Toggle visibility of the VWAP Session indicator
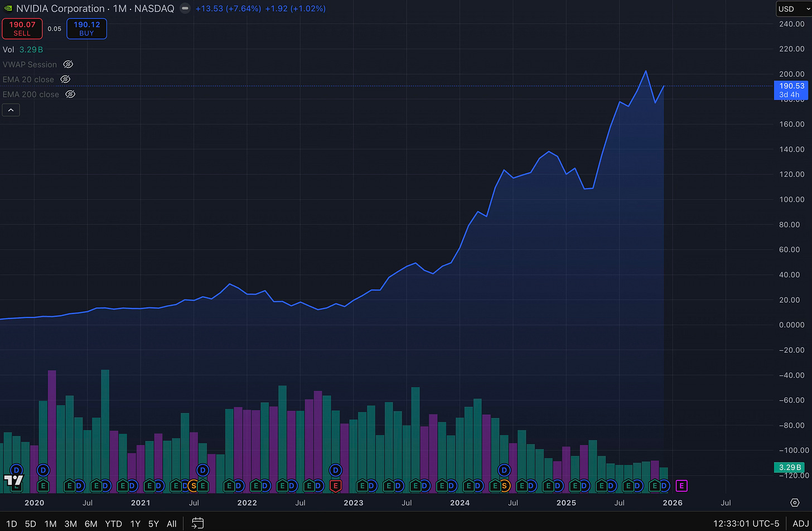812x531 pixels. (67, 64)
